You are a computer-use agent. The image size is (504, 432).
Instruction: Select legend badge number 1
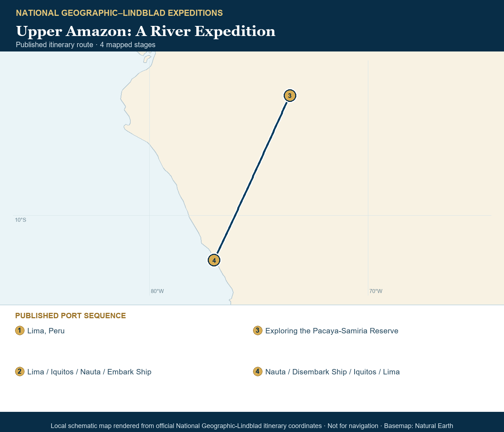20,330
